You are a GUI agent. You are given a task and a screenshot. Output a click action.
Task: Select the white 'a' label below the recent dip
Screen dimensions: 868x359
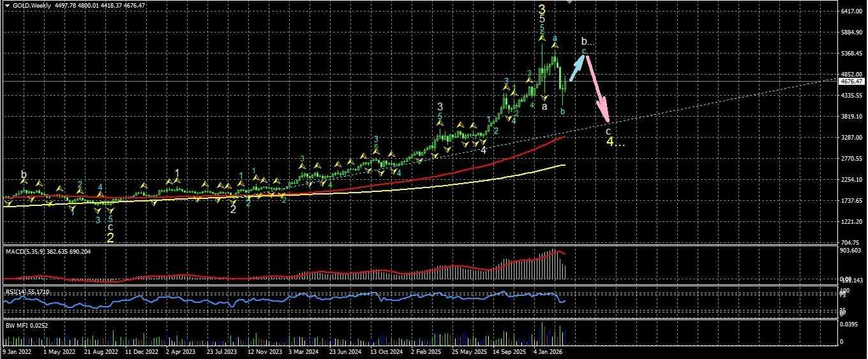tap(544, 107)
